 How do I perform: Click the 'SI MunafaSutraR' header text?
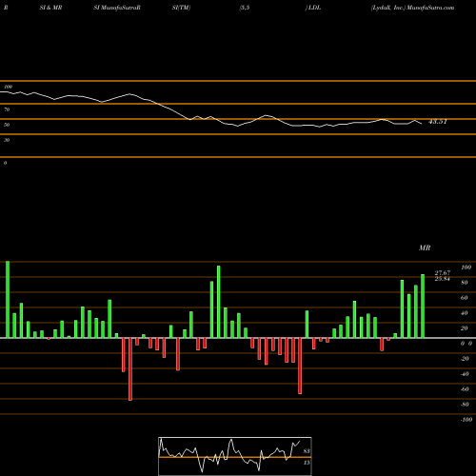[117, 8]
